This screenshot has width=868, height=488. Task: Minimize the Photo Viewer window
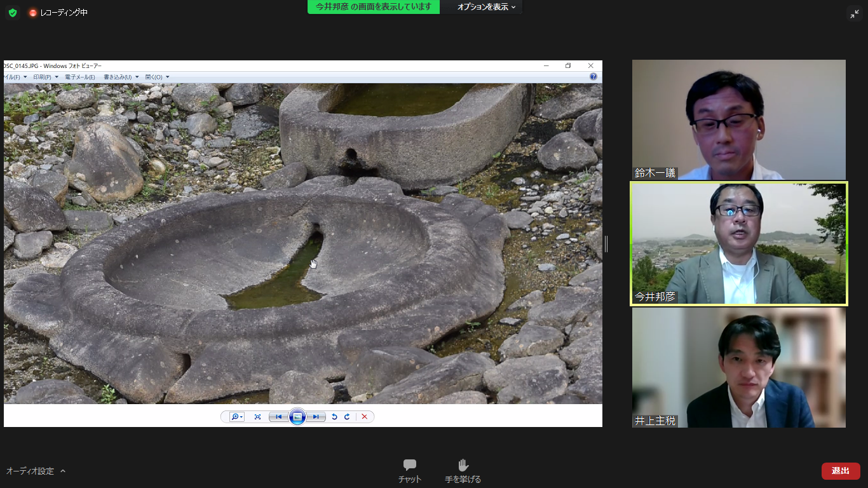(546, 65)
